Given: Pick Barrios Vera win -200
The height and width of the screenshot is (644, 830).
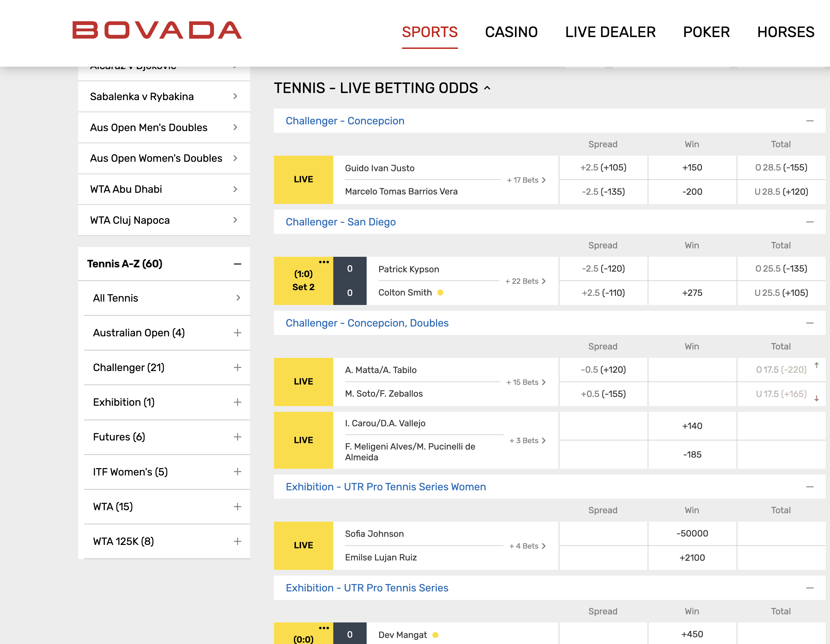Looking at the screenshot, I should tap(692, 192).
